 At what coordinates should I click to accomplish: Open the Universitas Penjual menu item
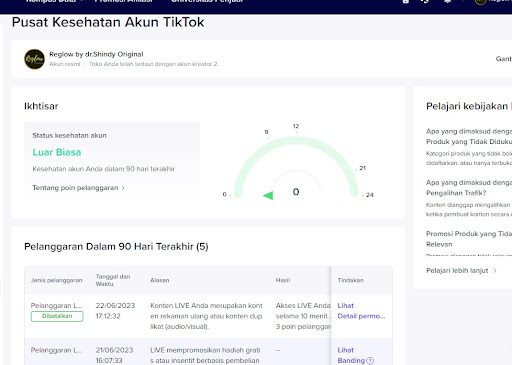click(x=207, y=1)
